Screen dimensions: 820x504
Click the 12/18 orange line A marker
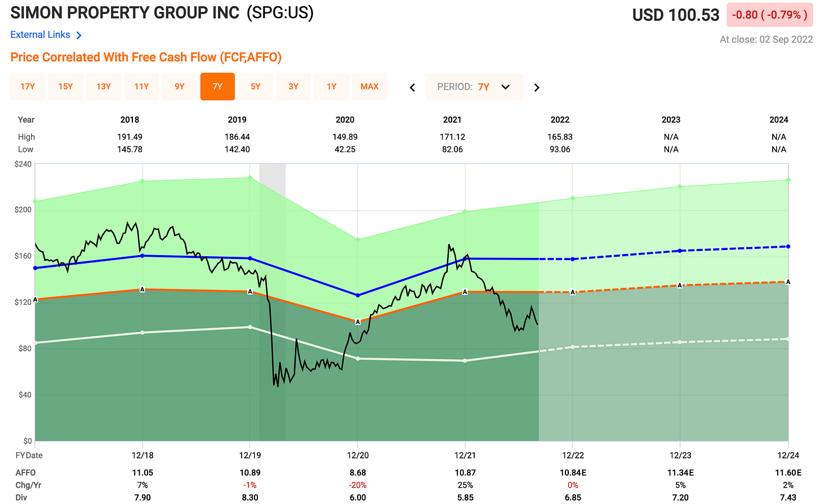tap(142, 289)
